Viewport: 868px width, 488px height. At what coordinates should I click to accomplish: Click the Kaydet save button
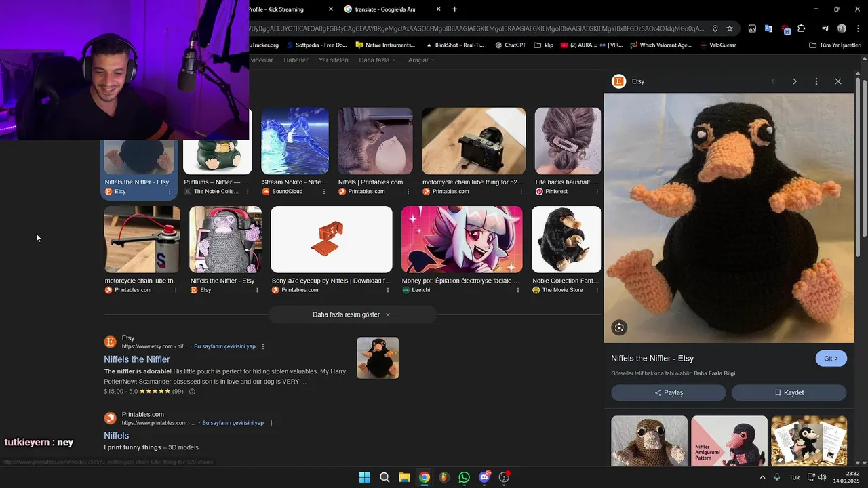pos(789,392)
